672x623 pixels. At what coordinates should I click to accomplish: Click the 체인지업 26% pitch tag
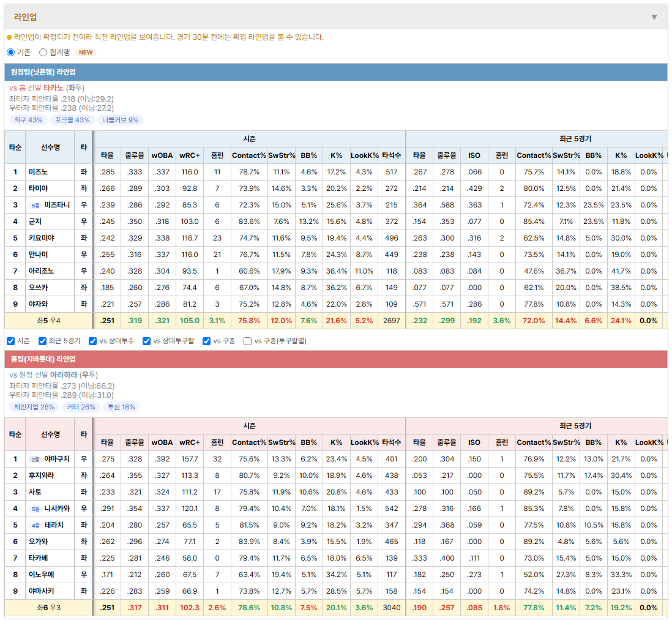34,407
